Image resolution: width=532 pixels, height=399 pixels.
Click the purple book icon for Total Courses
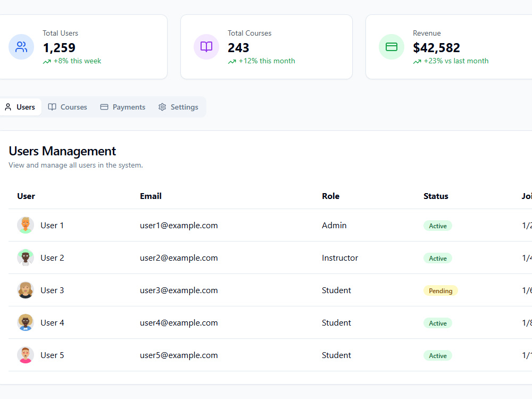(x=206, y=47)
